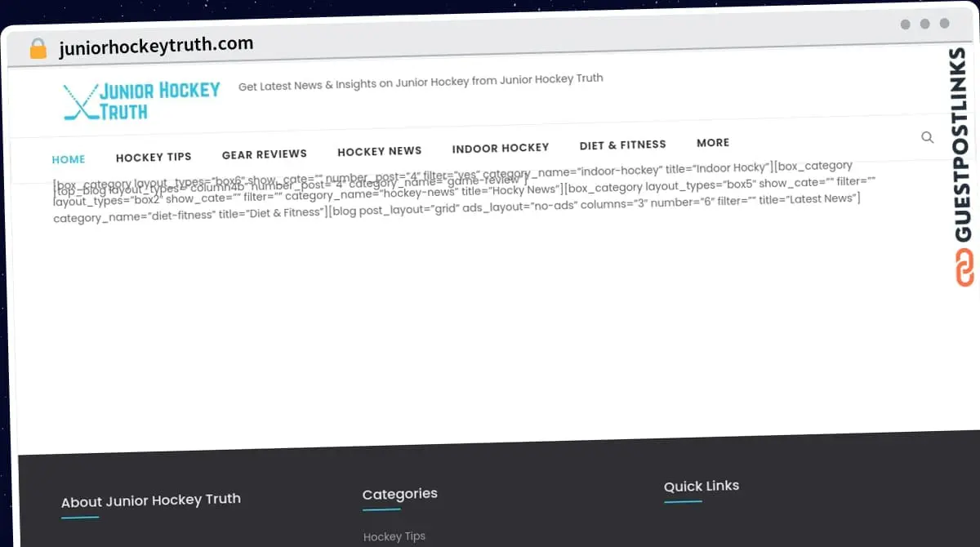Click the Categories footer heading
The width and height of the screenshot is (980, 547).
pos(400,494)
